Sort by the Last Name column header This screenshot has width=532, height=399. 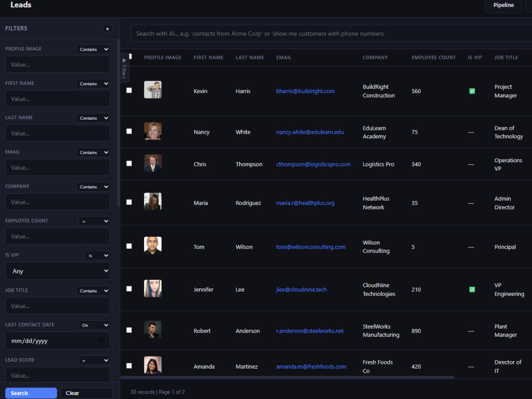tap(250, 57)
